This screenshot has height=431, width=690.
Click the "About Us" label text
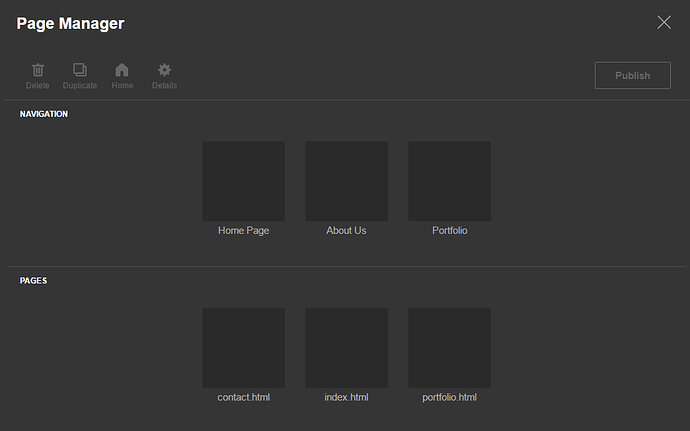click(346, 231)
